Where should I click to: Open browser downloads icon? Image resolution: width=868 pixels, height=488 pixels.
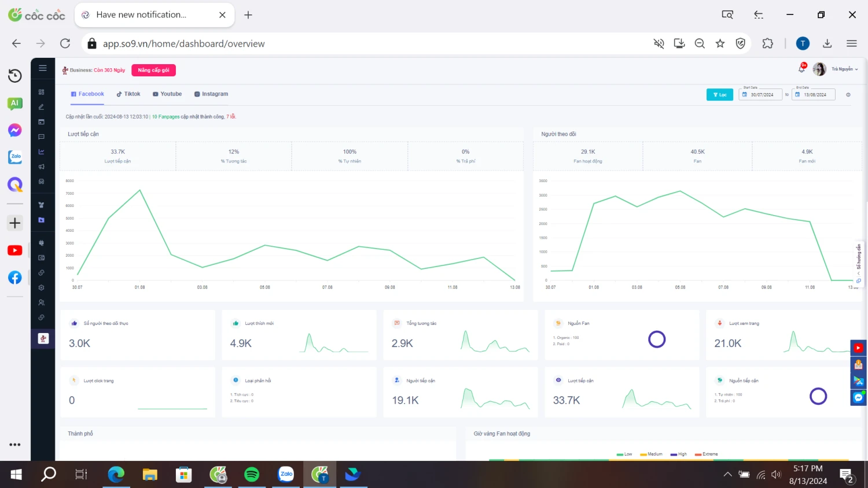(x=827, y=43)
